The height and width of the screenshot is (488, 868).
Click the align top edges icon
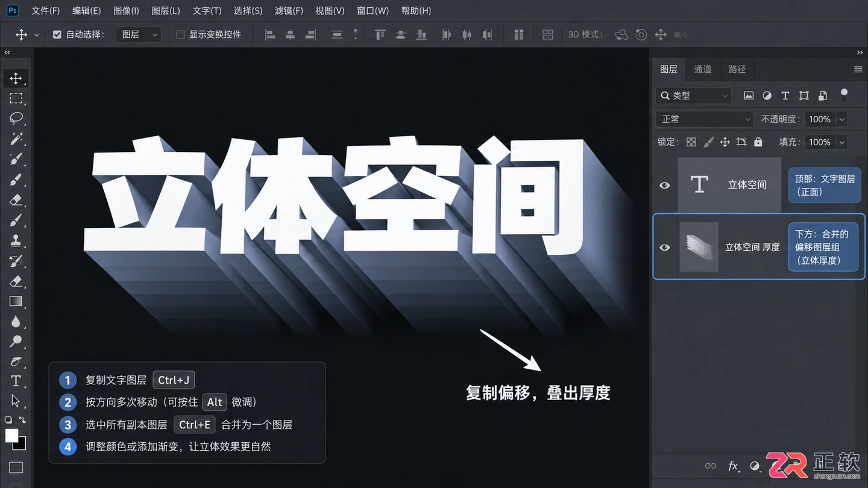380,35
